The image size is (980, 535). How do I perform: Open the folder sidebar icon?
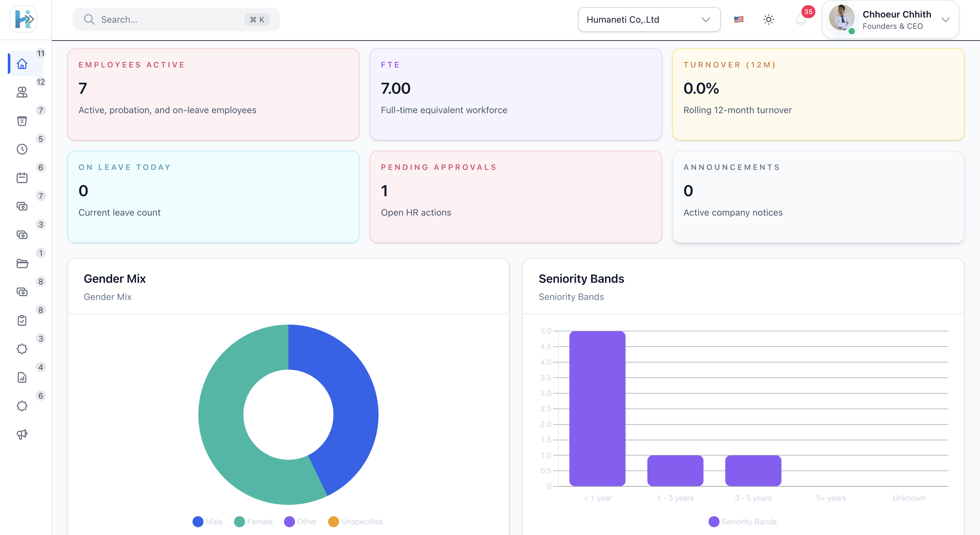pos(22,263)
